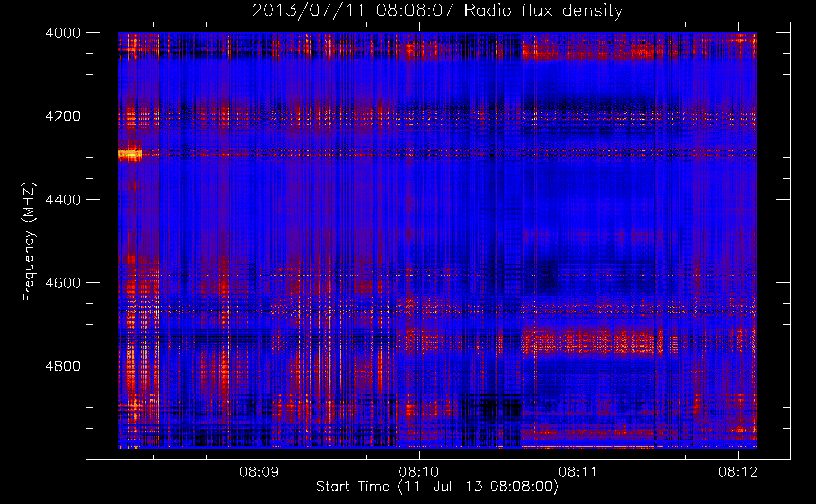This screenshot has height=504, width=816.
Task: Click the plot title "2013/07/11 08:08:07 Radio flux density"
Action: click(x=437, y=10)
